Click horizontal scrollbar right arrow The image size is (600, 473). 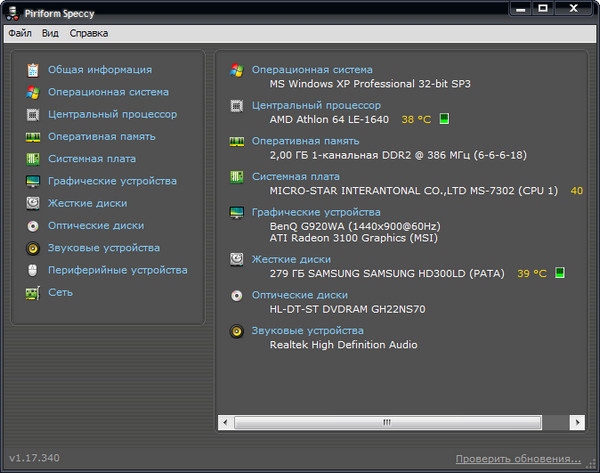(x=577, y=423)
